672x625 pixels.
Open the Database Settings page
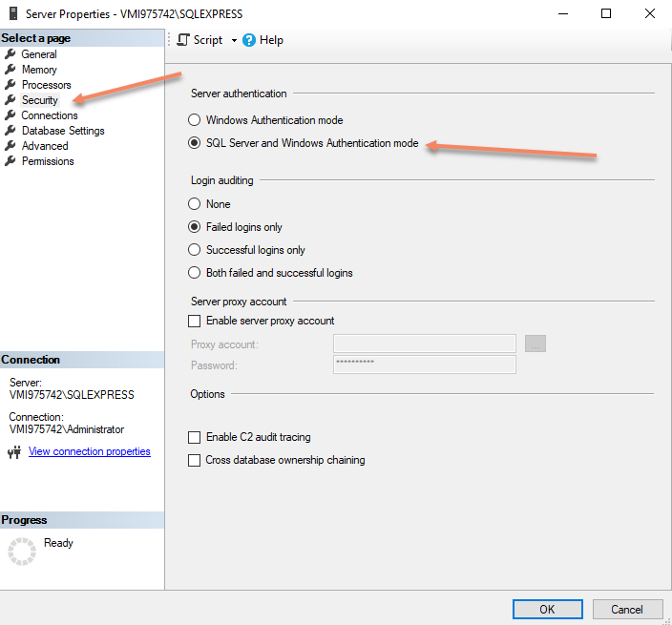point(63,131)
